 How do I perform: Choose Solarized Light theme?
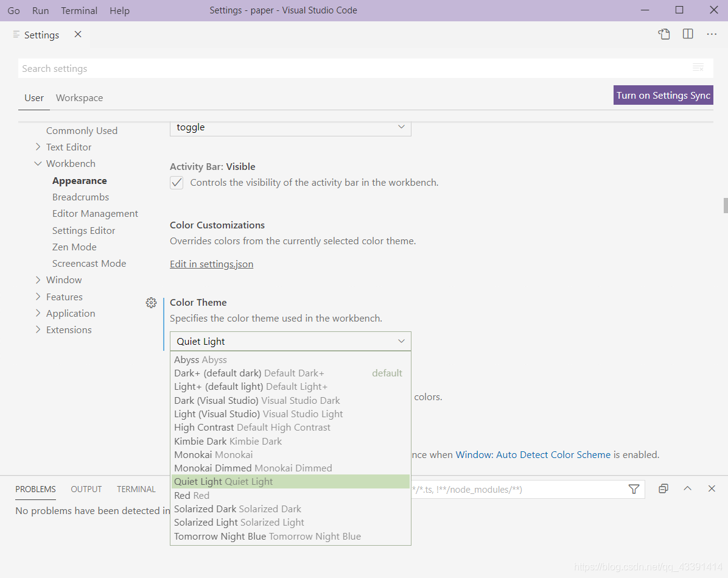pyautogui.click(x=290, y=522)
